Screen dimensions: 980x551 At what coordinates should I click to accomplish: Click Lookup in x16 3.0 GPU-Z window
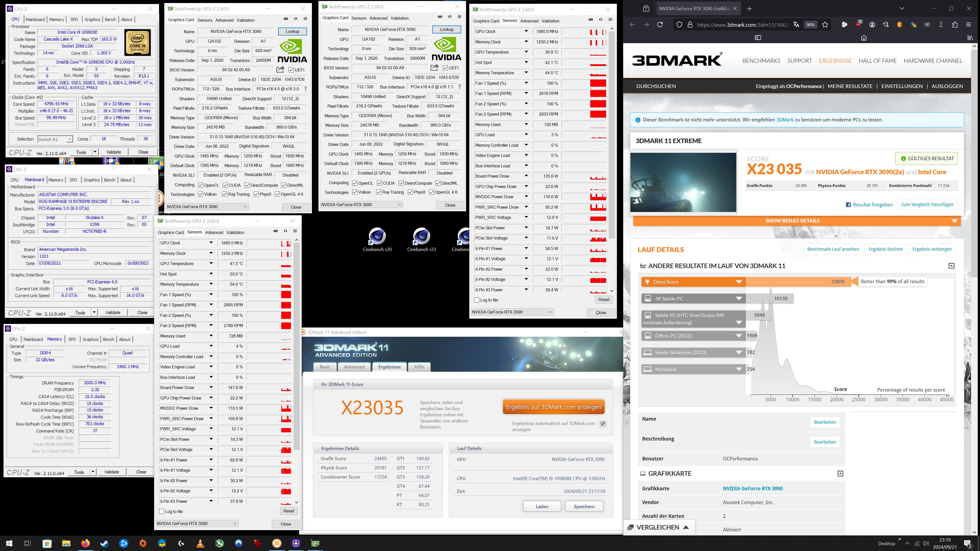[292, 32]
